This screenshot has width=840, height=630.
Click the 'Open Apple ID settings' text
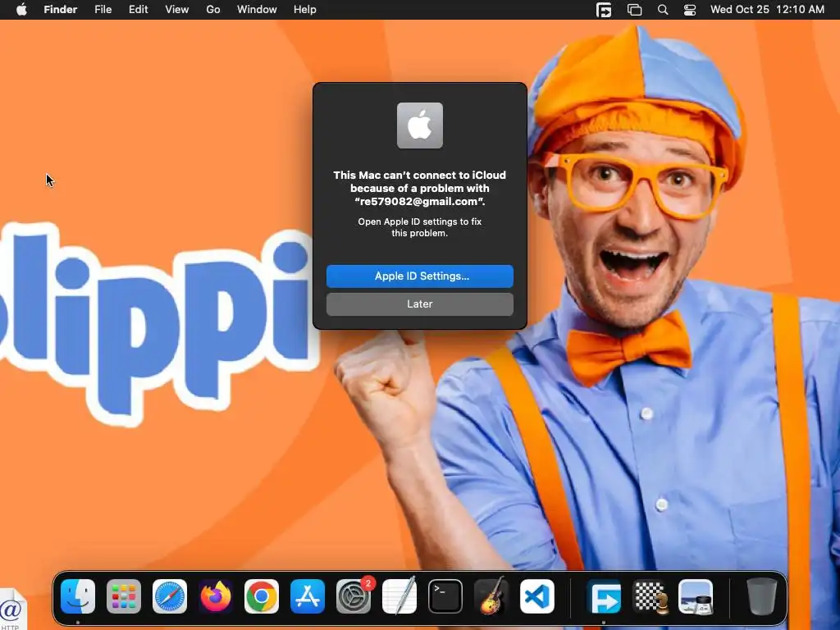420,227
